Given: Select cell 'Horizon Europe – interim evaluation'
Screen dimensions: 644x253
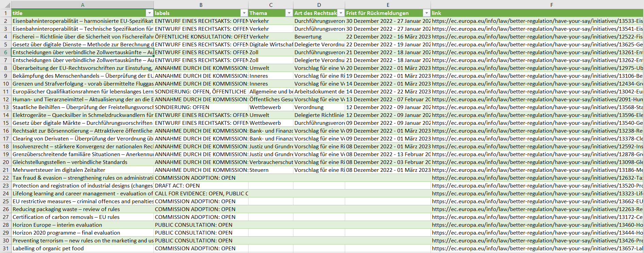Looking at the screenshot, I should click(82, 225).
